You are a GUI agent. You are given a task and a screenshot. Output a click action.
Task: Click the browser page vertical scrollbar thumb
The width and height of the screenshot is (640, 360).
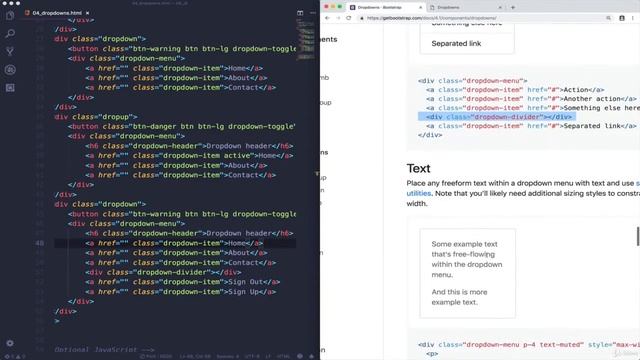(638, 236)
